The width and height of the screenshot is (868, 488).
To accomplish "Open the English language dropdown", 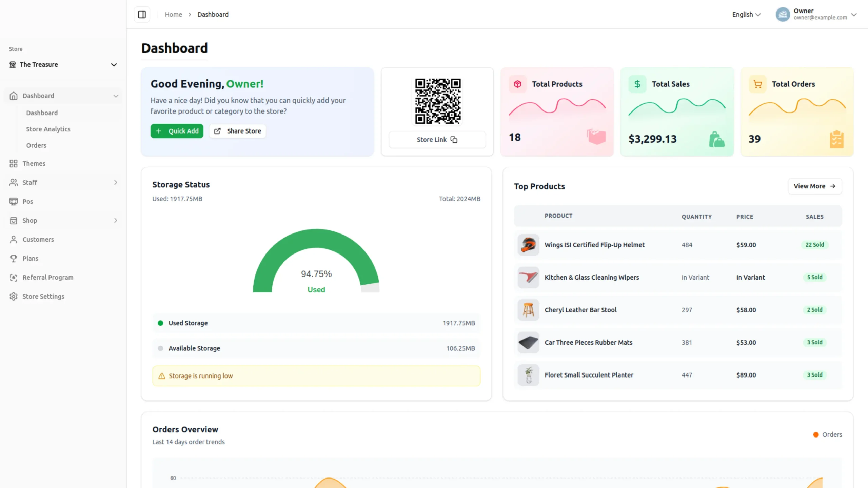I will [x=746, y=14].
